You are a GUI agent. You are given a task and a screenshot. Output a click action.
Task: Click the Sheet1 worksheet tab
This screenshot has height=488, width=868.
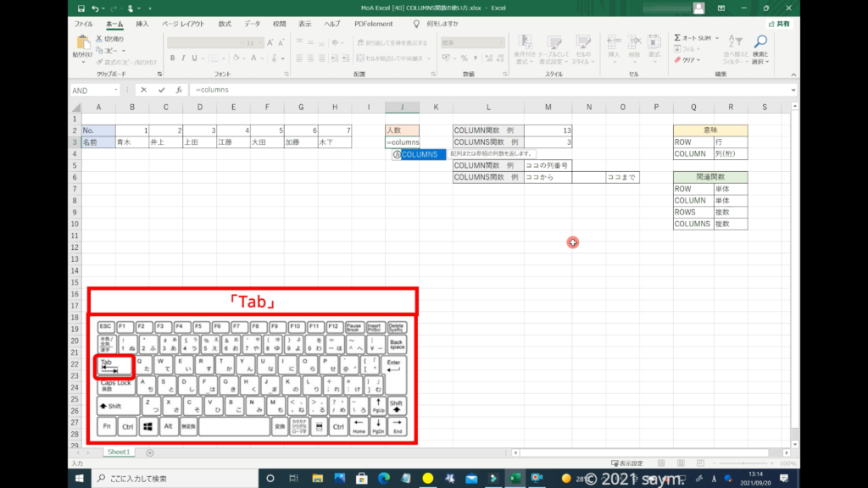[x=118, y=452]
